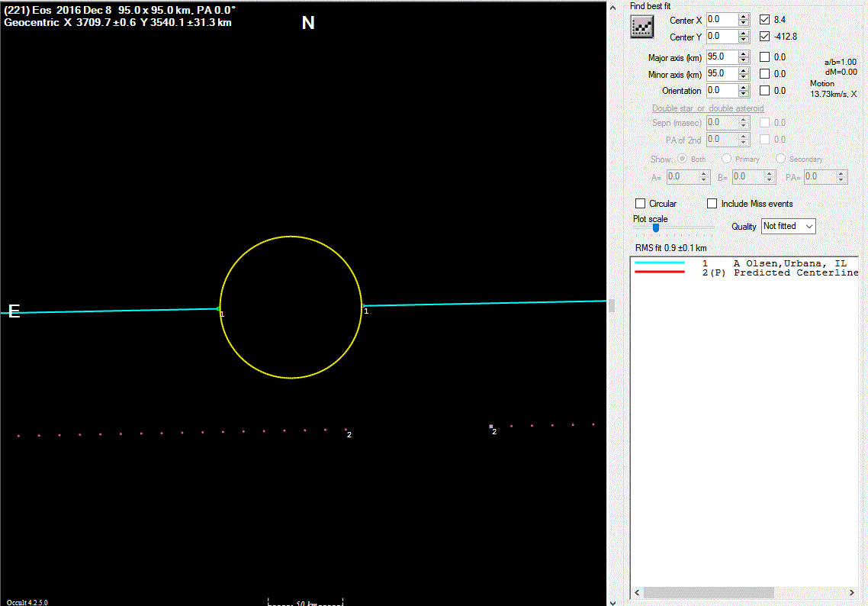Select the A Olsen, Urbana, IL row

click(x=746, y=263)
